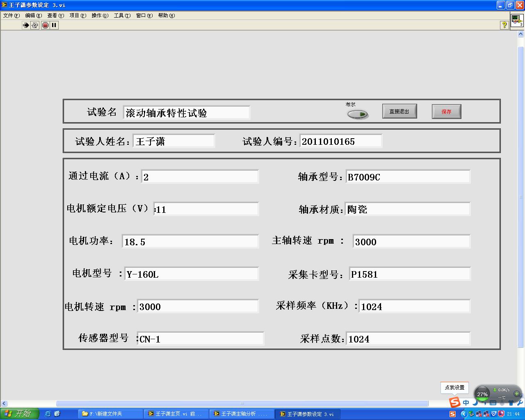Click the 中 Chinese mode indicator
Screen dimensions: 525x420
tap(466, 403)
